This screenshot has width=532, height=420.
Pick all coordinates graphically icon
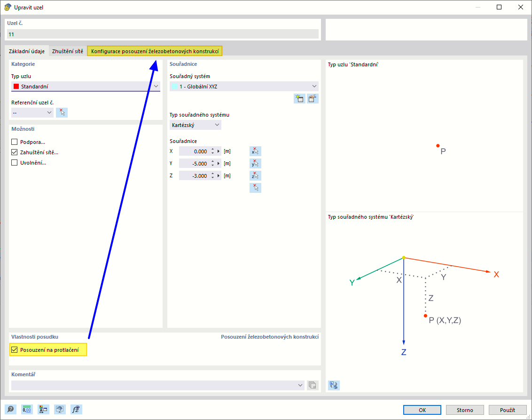tap(255, 188)
